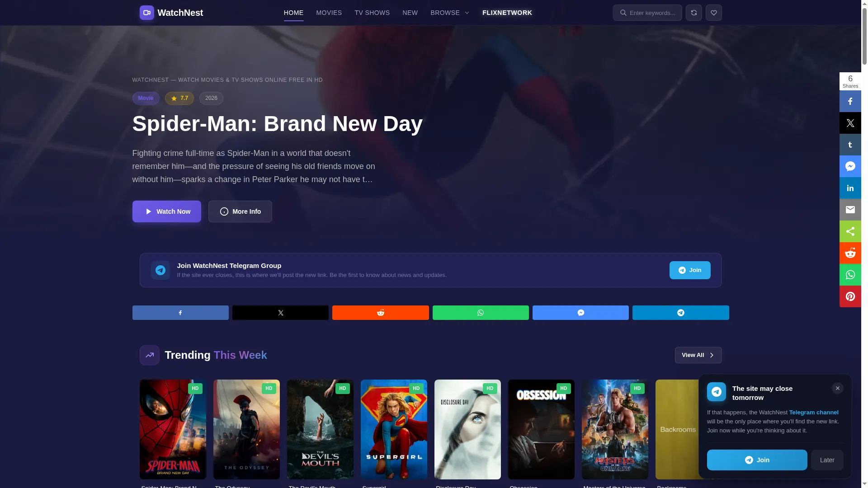This screenshot has width=868, height=488.
Task: Open The Devil's Mouth poster
Action: 320,429
